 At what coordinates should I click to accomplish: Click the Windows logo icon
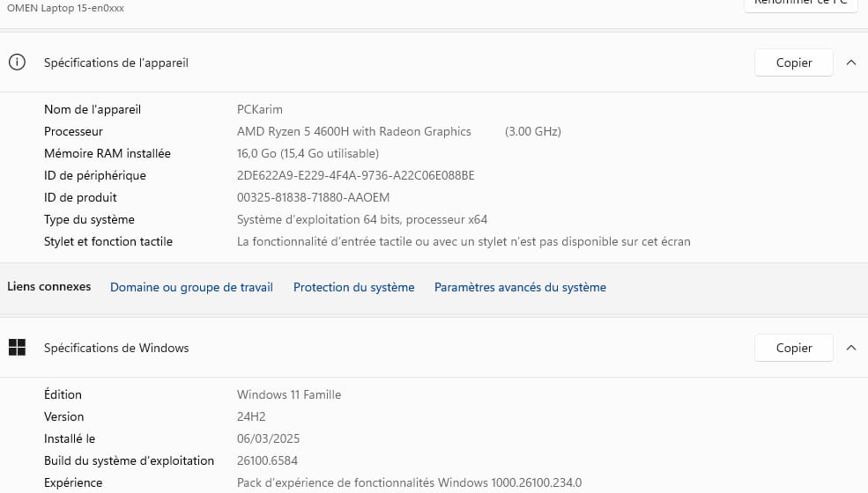(x=17, y=348)
